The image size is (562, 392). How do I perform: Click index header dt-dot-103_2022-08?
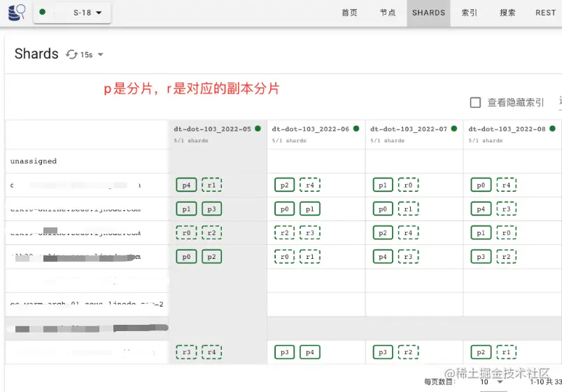507,129
